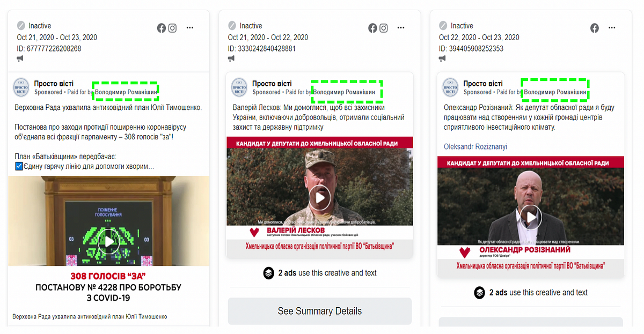Click Inactive status icon on third card
This screenshot has width=644, height=334.
click(x=443, y=25)
